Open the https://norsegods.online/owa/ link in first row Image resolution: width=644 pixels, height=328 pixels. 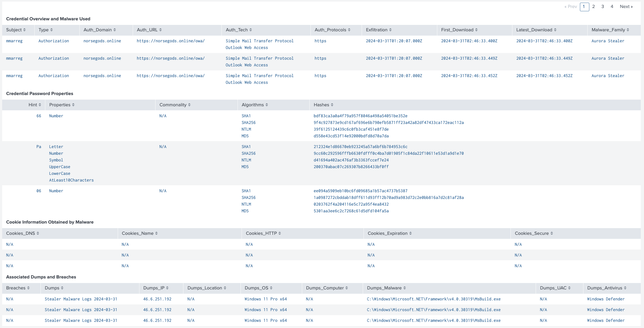[x=171, y=41]
